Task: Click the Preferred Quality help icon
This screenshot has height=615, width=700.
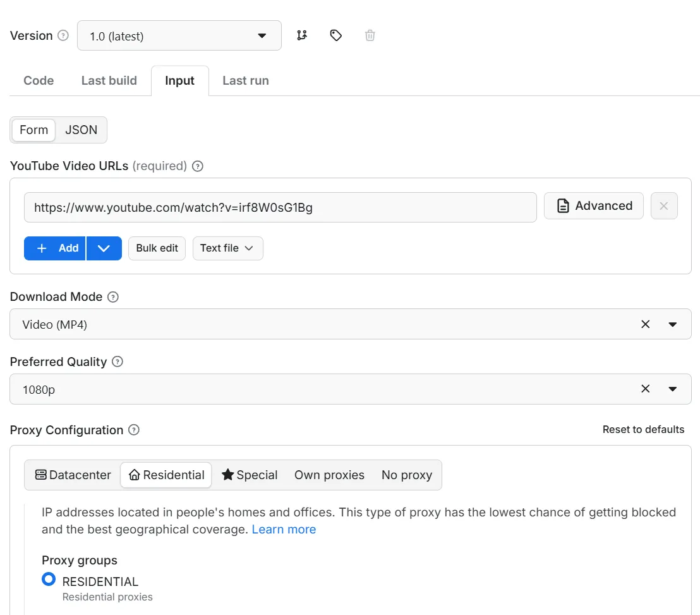Action: pos(118,362)
